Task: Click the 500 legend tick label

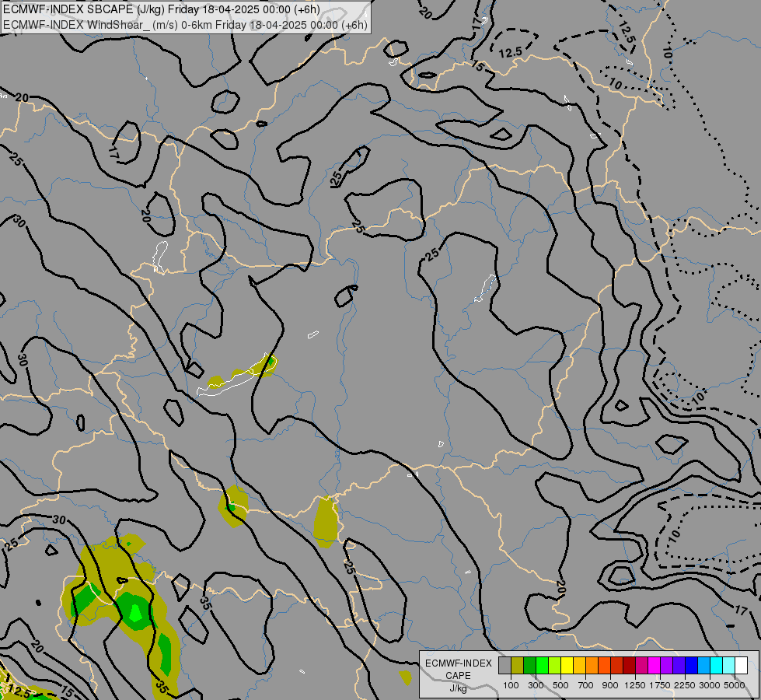Action: [x=560, y=685]
